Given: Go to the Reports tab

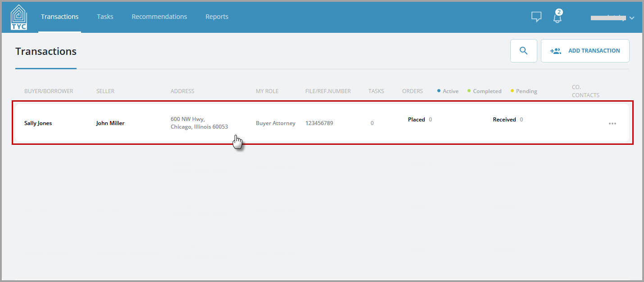Looking at the screenshot, I should point(217,17).
